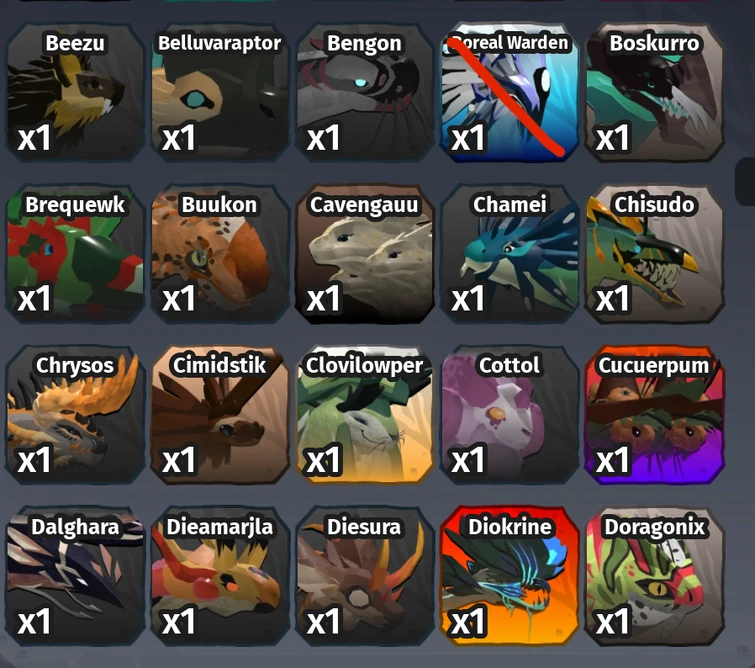
Task: Open the Diesura creature card
Action: (364, 576)
